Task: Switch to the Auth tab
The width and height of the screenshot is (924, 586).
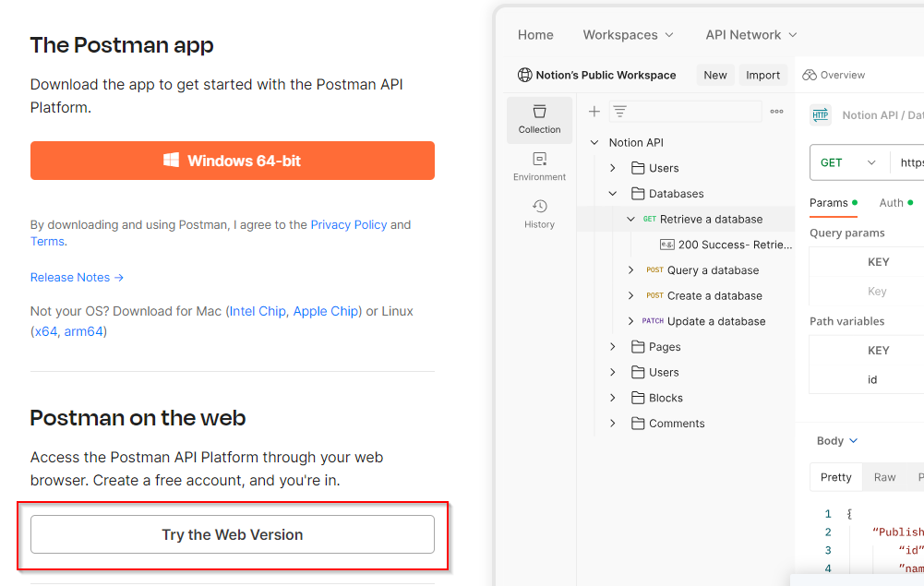Action: [896, 203]
